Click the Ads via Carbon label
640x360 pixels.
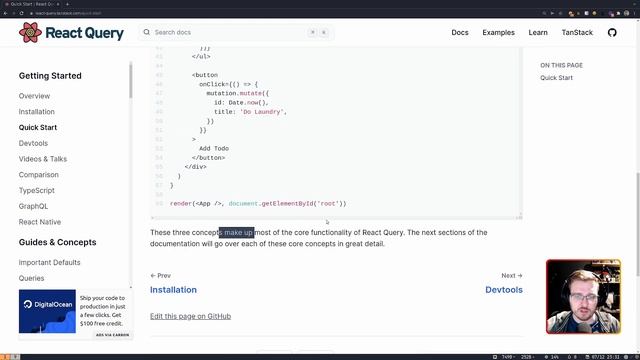coord(112,335)
